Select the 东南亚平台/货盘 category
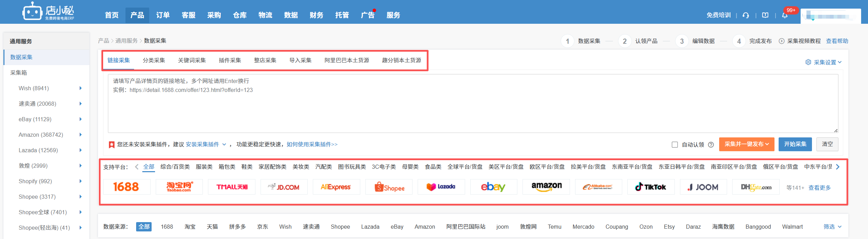868x239 pixels. [x=632, y=167]
